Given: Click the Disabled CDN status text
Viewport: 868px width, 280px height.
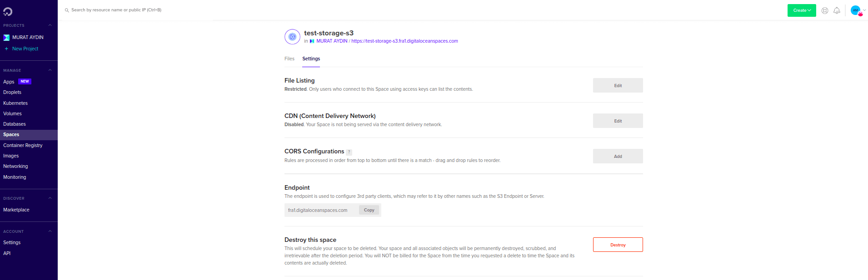Looking at the screenshot, I should [294, 125].
